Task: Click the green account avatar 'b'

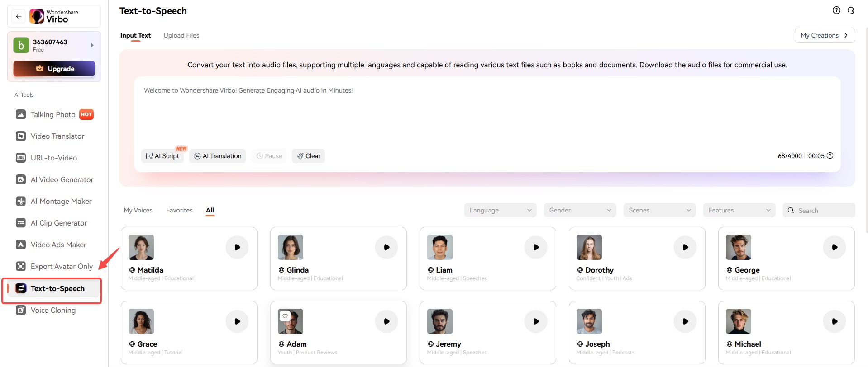Action: pos(21,45)
